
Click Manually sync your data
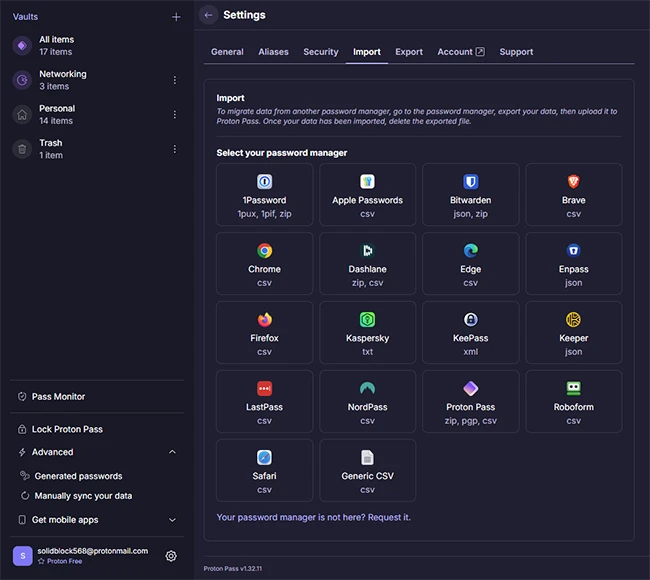pos(83,496)
